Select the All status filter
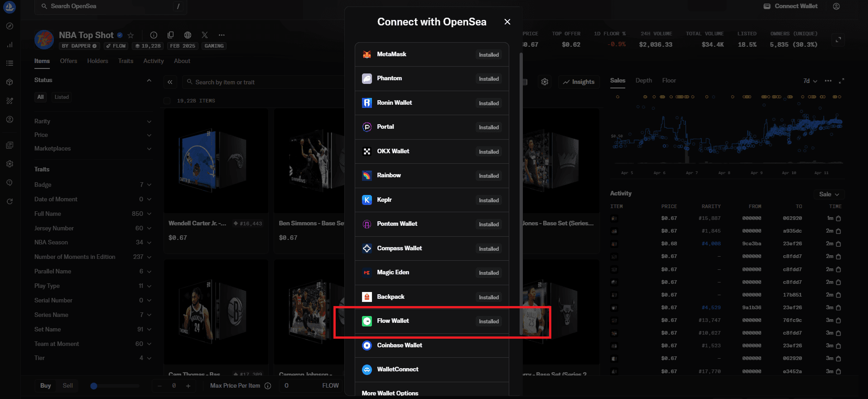This screenshot has width=868, height=399. pos(41,97)
